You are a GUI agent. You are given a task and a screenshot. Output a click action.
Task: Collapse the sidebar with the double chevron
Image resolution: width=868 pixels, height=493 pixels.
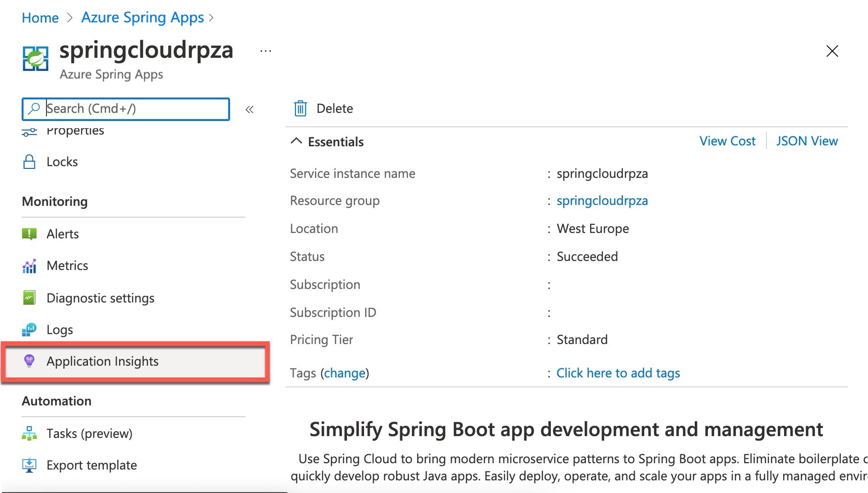pos(249,109)
